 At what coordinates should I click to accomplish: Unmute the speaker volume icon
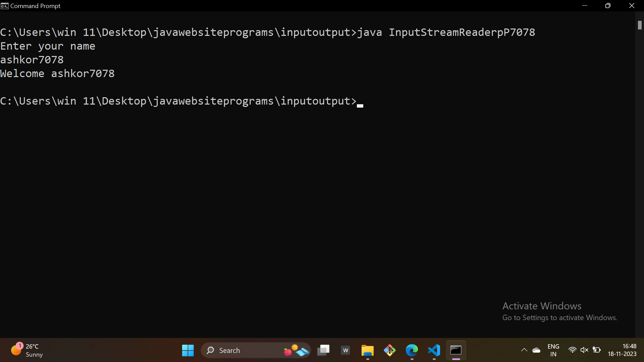584,350
